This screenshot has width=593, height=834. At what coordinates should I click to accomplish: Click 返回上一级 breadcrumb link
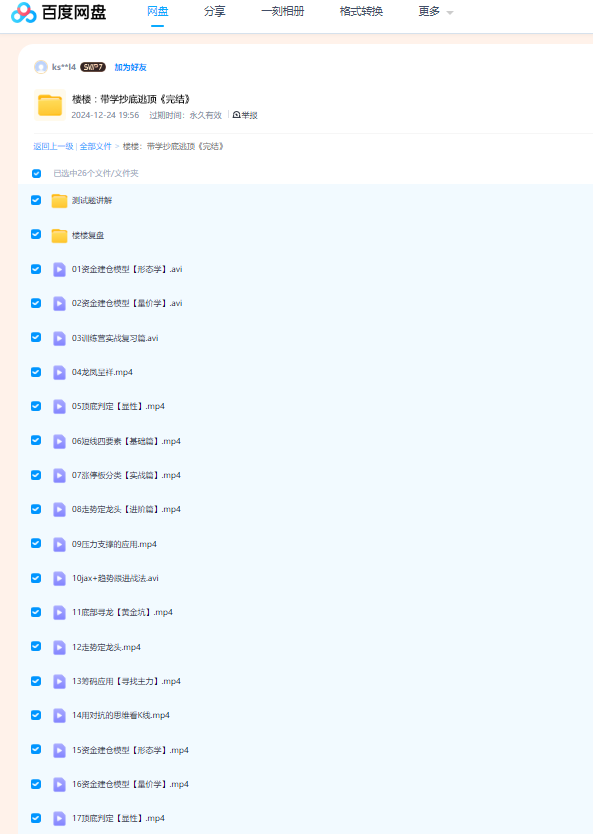click(53, 146)
